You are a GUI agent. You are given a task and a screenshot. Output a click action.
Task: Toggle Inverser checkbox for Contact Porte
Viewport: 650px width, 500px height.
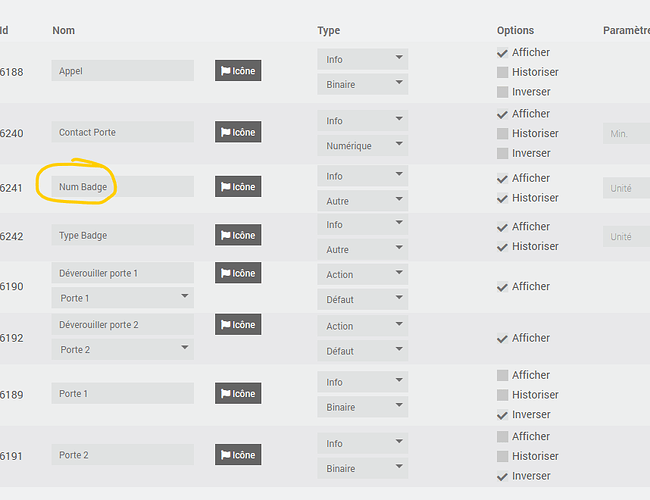click(x=503, y=153)
